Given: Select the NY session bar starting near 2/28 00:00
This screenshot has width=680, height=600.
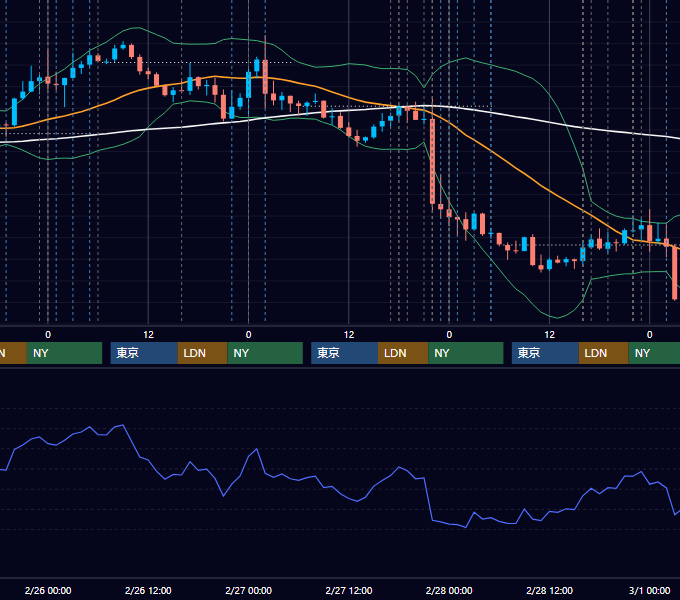Looking at the screenshot, I should 466,353.
